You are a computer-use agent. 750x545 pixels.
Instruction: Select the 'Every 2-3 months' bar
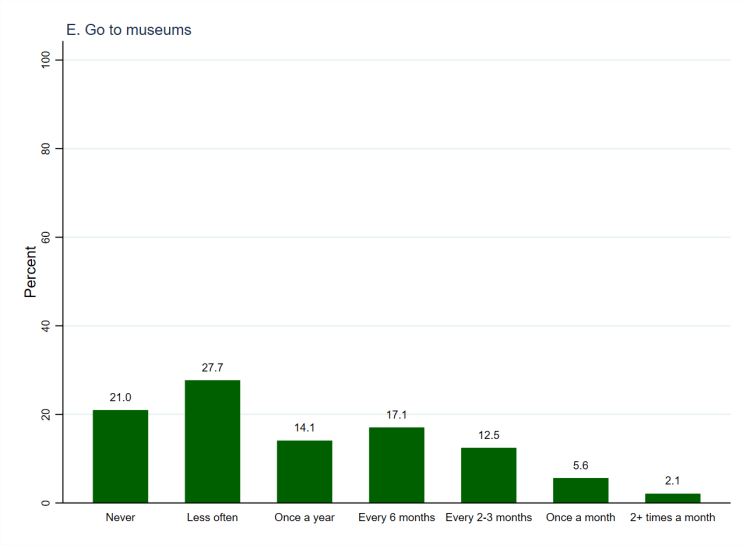point(488,475)
